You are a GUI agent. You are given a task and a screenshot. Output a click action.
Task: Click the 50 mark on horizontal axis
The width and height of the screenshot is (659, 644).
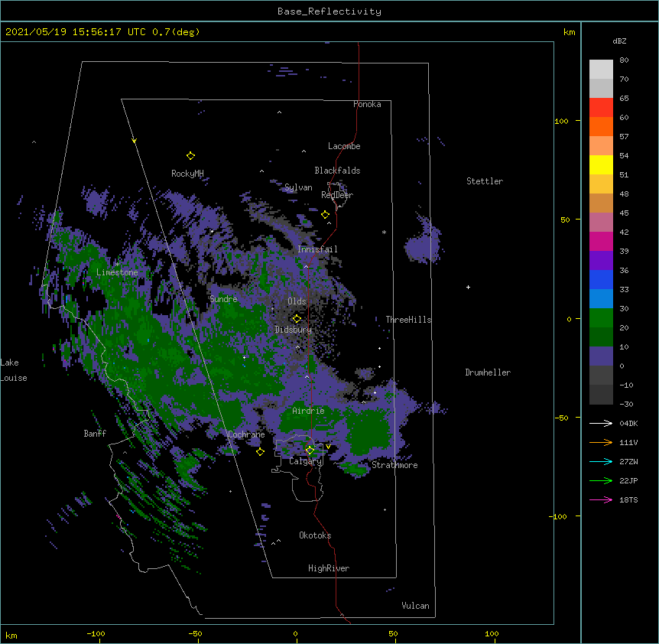393,633
